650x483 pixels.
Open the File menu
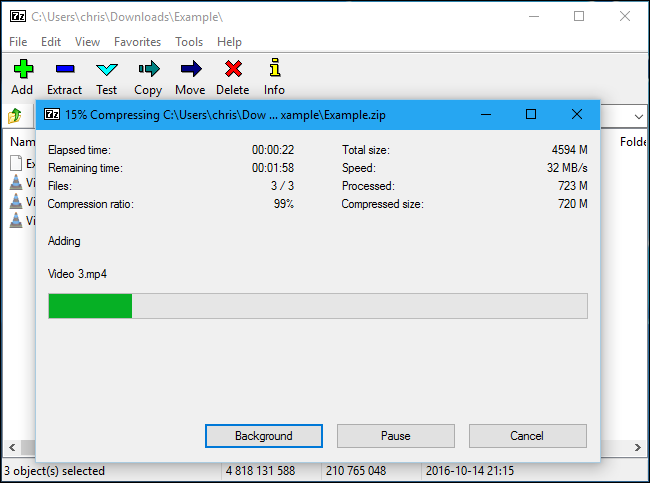pos(18,42)
